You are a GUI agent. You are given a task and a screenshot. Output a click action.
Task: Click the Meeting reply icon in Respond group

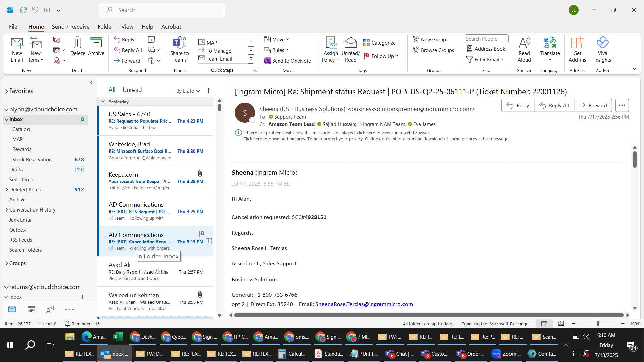click(x=151, y=40)
